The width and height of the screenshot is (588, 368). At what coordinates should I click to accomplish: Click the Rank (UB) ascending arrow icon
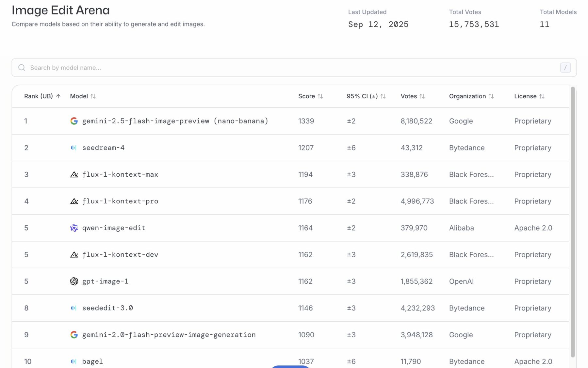pyautogui.click(x=58, y=96)
